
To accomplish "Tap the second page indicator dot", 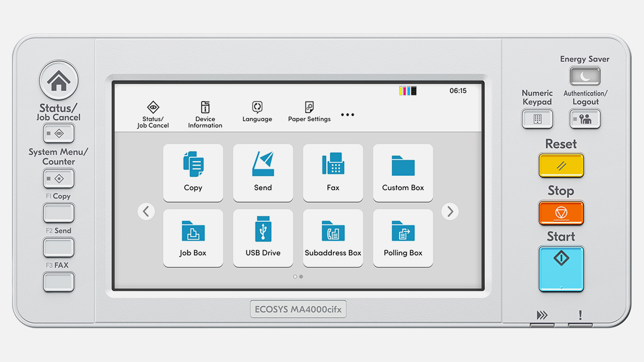I will pos(301,277).
